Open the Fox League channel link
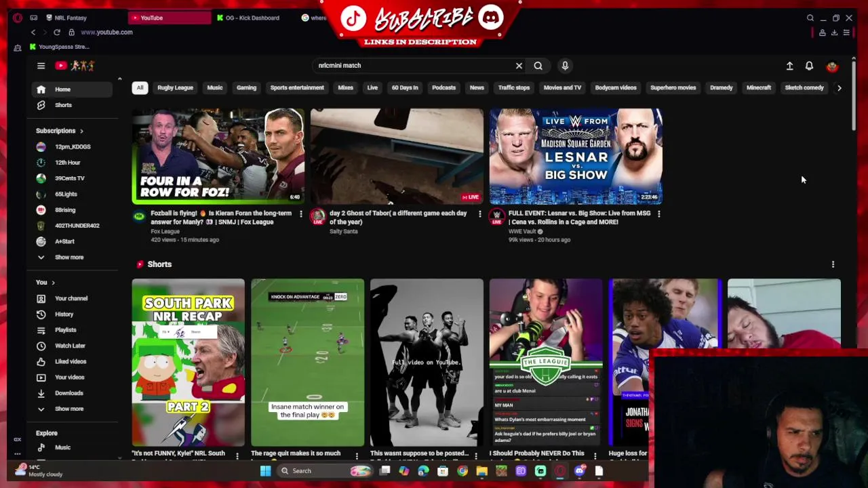Image resolution: width=868 pixels, height=488 pixels. click(165, 231)
